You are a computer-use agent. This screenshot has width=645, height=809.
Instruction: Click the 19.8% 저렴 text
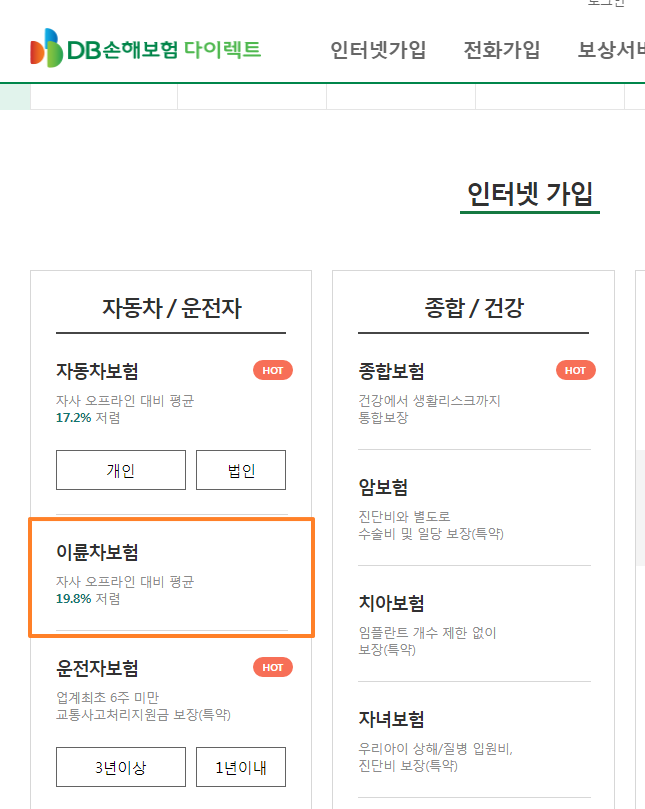click(x=88, y=599)
